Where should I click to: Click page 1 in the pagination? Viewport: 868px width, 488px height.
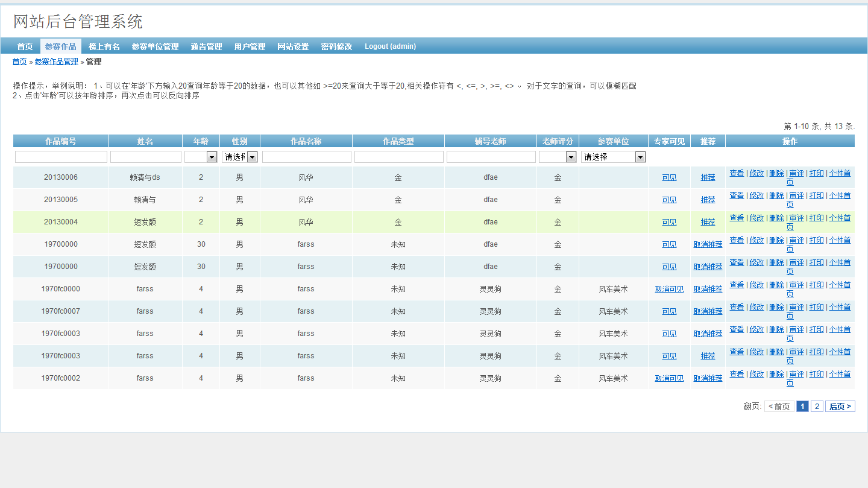pyautogui.click(x=802, y=407)
